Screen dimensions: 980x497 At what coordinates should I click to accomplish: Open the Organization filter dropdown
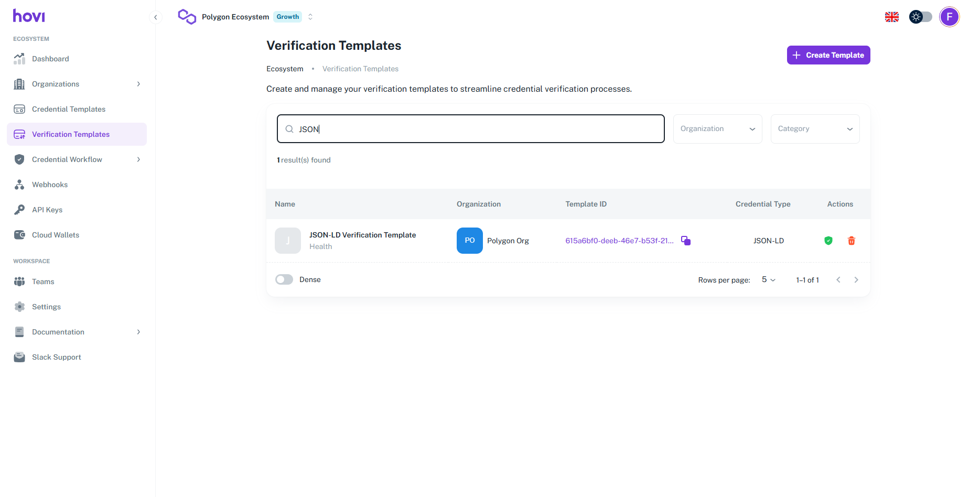[717, 129]
